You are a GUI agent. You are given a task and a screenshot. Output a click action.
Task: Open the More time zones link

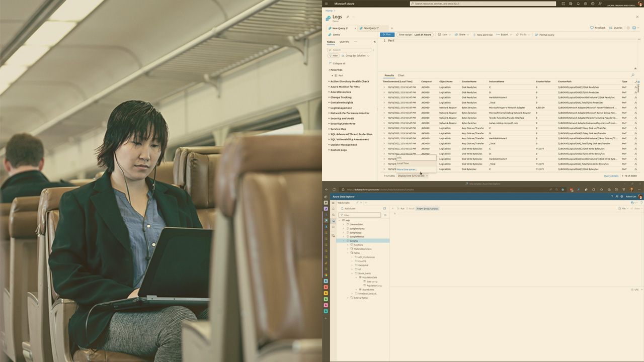point(407,169)
